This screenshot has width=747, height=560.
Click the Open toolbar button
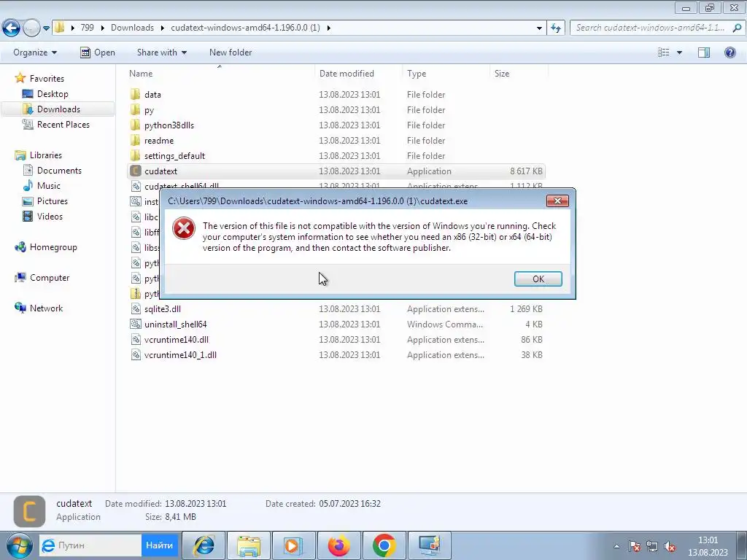click(x=98, y=52)
